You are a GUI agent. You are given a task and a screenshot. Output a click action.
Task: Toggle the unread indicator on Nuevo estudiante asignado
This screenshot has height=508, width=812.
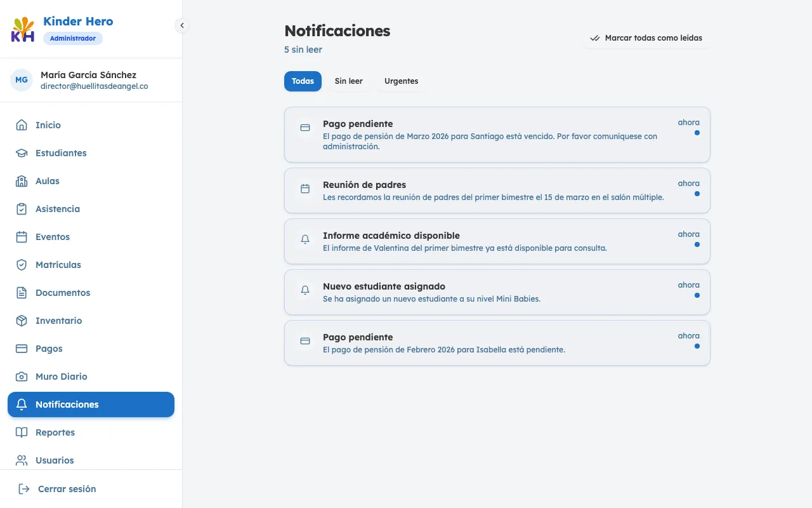click(x=697, y=296)
